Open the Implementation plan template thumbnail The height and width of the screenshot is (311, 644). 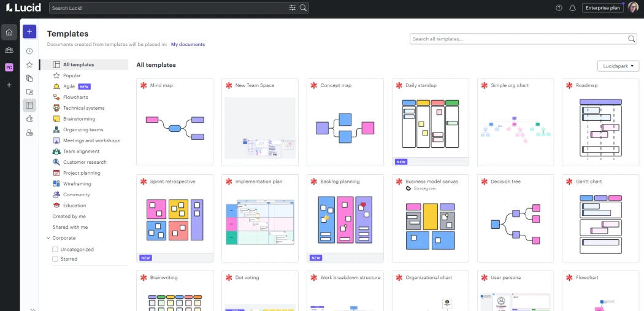pyautogui.click(x=260, y=222)
